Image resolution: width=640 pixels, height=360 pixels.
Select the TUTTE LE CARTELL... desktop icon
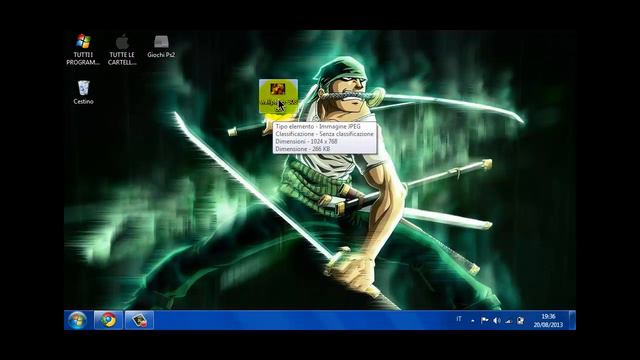pyautogui.click(x=122, y=49)
